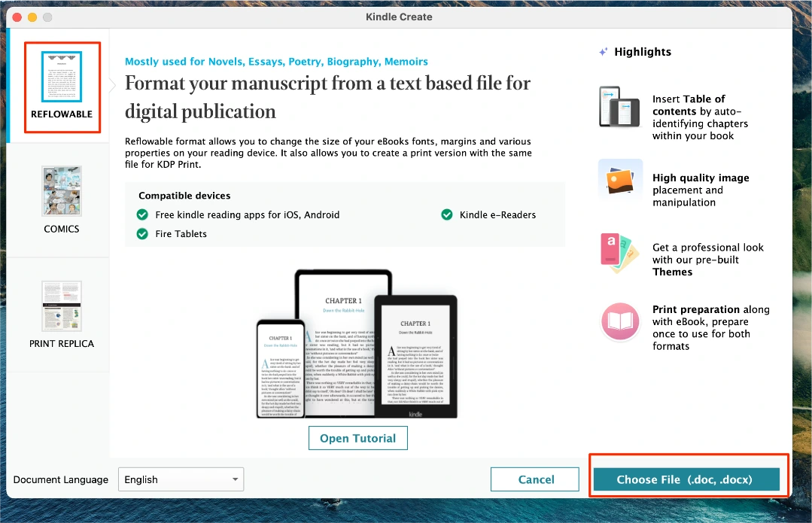
Task: Click the REFLOWABLE tab label
Action: [62, 114]
